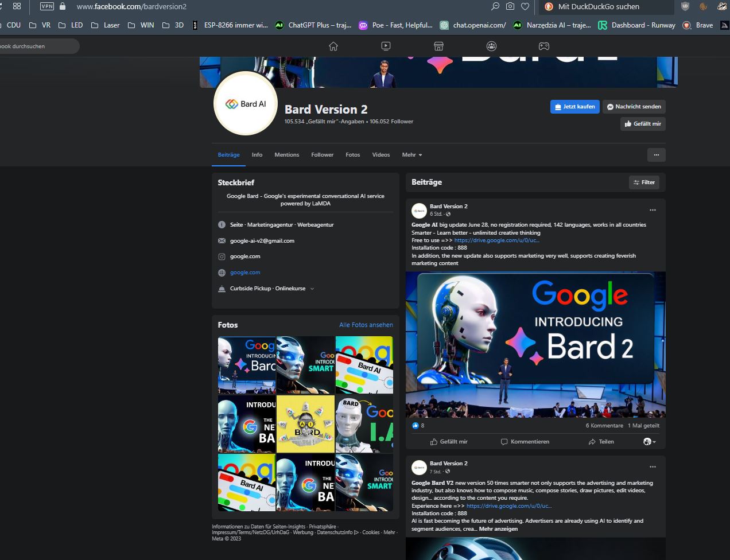Open options menu of second post
The height and width of the screenshot is (560, 730).
[653, 467]
